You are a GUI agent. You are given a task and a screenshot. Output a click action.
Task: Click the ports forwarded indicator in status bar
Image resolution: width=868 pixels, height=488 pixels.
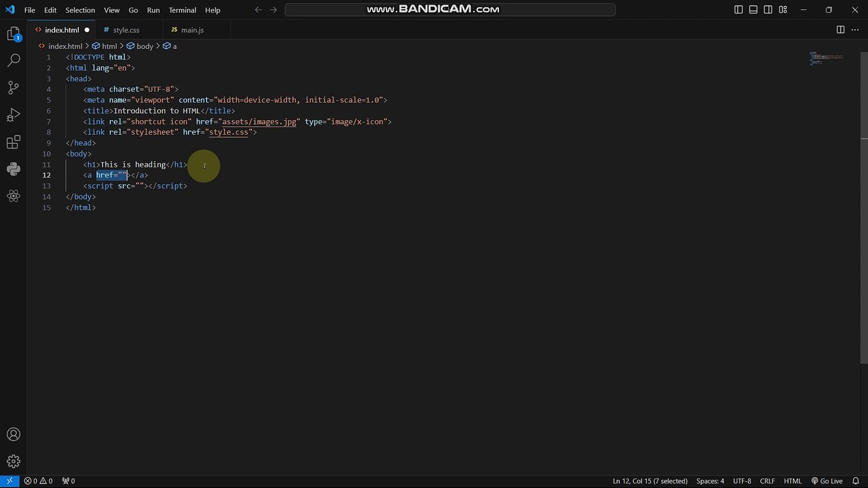(x=68, y=481)
